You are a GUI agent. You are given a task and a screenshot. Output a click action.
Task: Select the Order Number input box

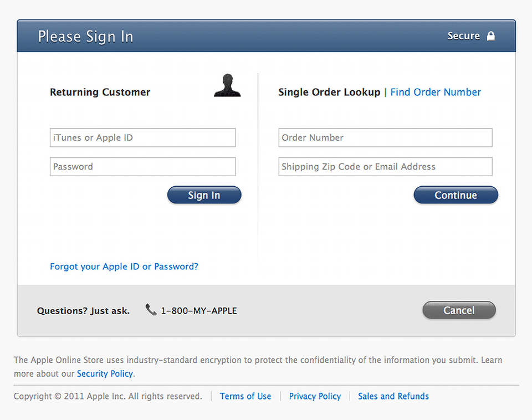pos(385,138)
